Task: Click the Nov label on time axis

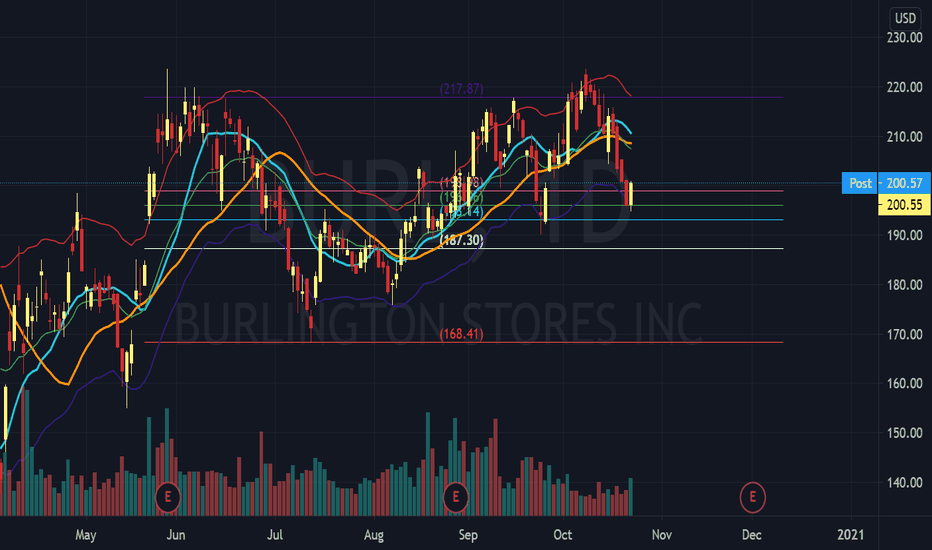Action: 662,535
